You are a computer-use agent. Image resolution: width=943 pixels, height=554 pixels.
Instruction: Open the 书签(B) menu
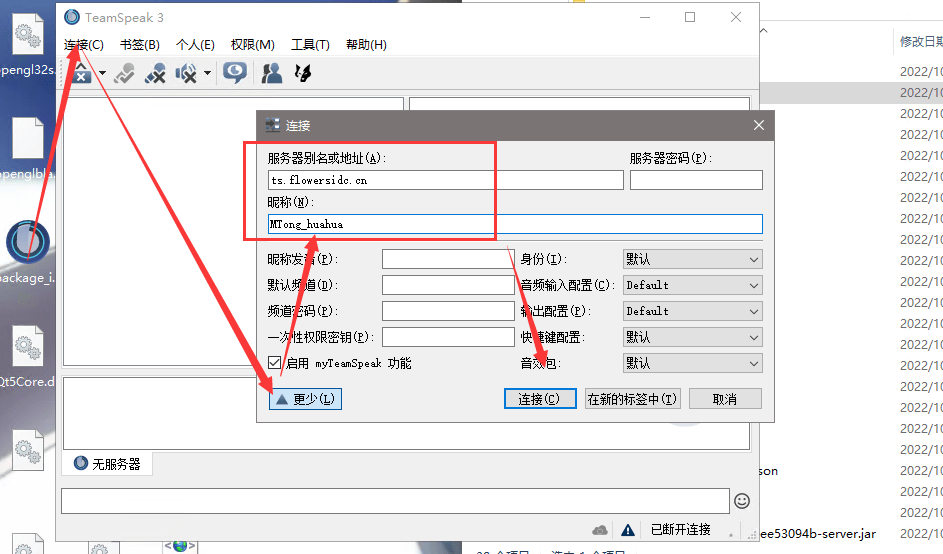click(140, 45)
